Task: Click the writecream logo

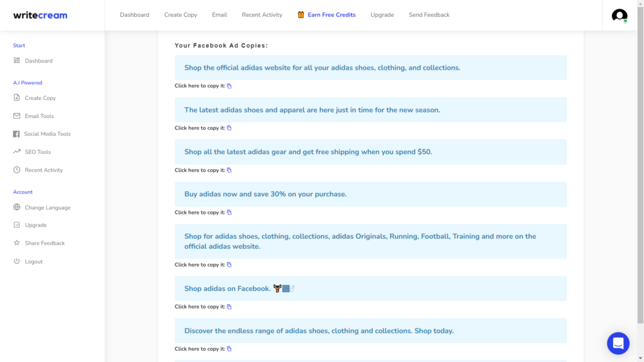Action: click(x=40, y=15)
